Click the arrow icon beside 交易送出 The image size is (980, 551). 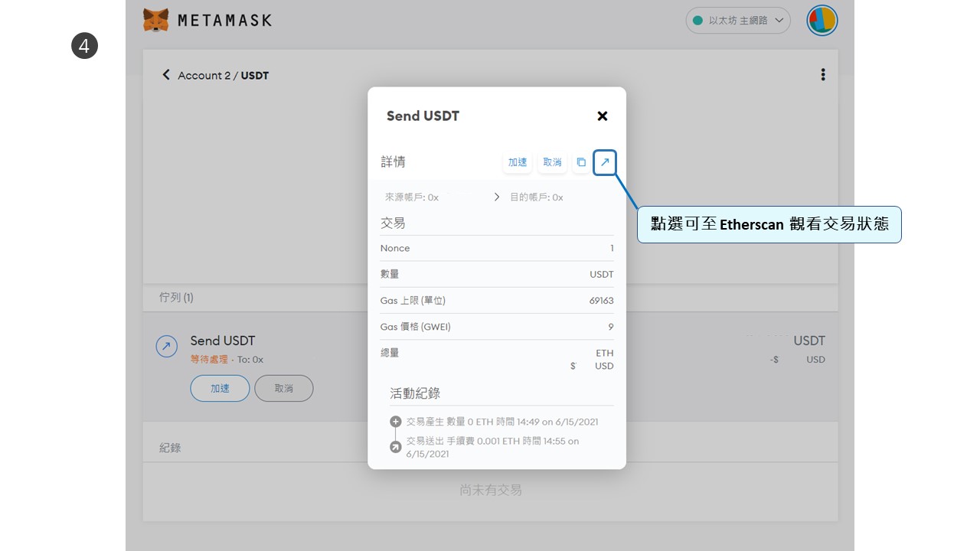[396, 447]
